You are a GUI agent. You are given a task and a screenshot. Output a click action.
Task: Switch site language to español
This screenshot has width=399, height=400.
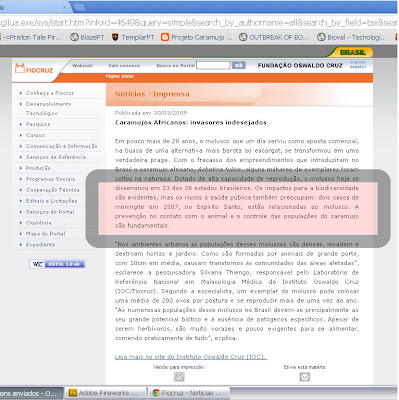(x=358, y=67)
